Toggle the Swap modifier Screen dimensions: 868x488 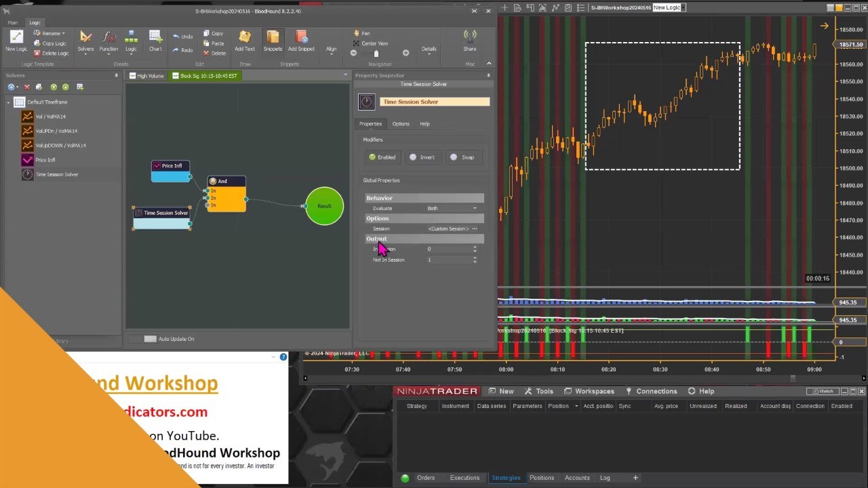pyautogui.click(x=463, y=157)
